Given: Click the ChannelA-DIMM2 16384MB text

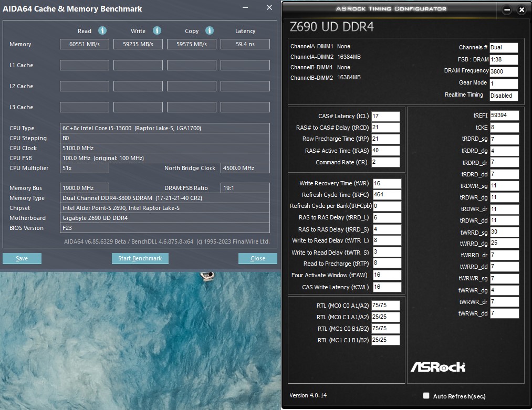Looking at the screenshot, I should [326, 57].
